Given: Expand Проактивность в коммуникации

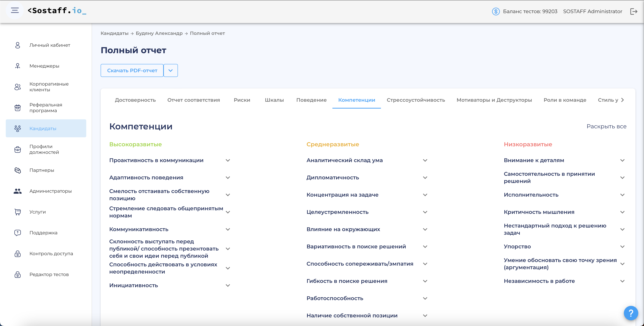Looking at the screenshot, I should [x=227, y=160].
